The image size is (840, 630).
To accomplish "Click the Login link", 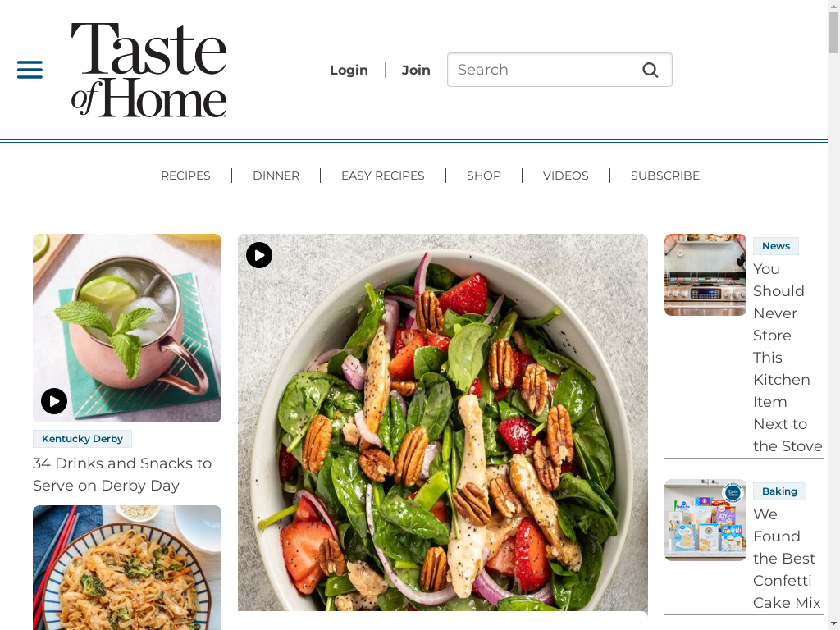I will coord(349,71).
